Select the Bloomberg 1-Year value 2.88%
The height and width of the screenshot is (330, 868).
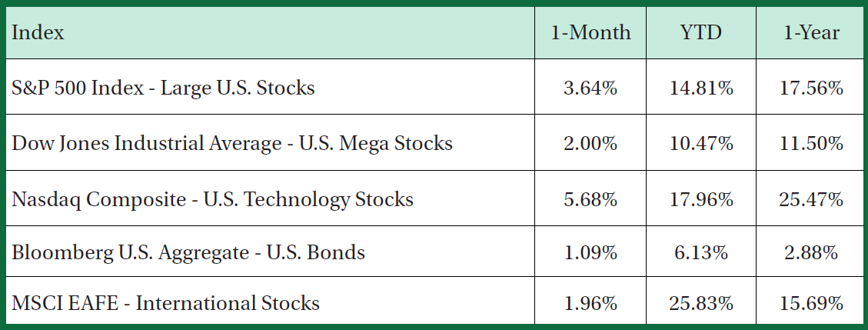pos(811,252)
